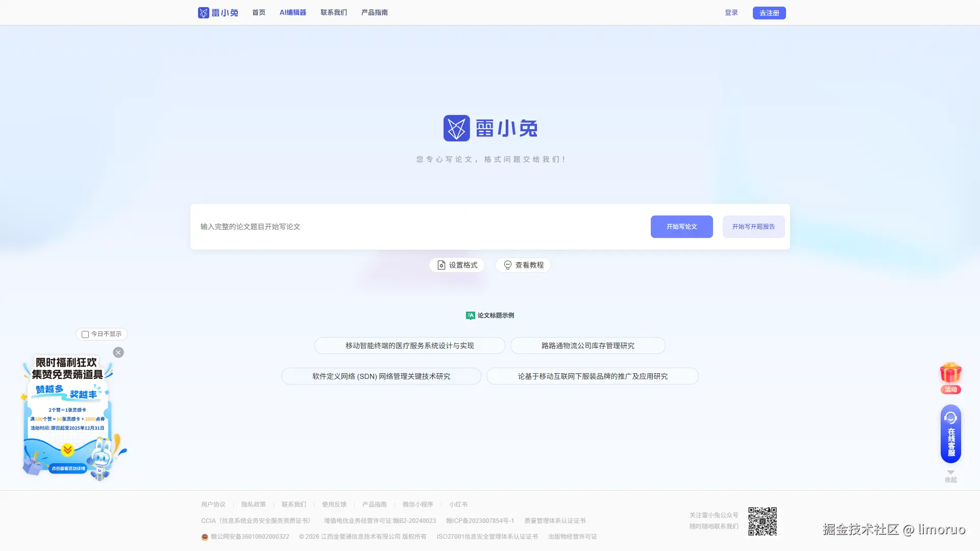Click the green icon beside 论文标题示例

coord(470,315)
